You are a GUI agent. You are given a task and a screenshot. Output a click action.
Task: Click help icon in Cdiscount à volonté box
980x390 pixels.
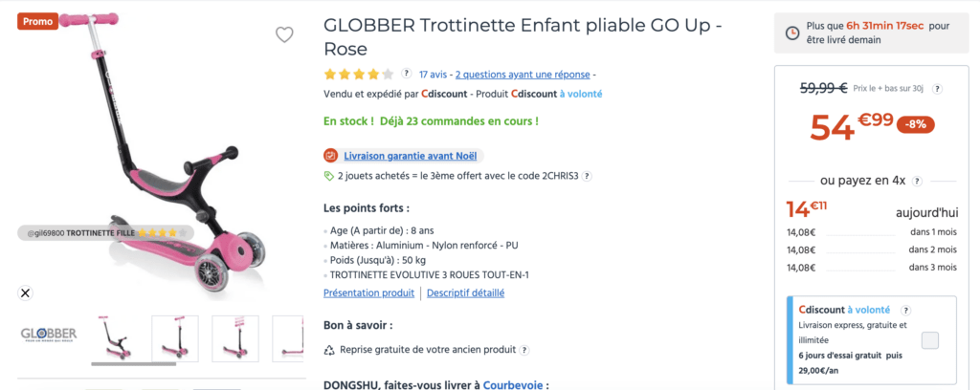pyautogui.click(x=906, y=310)
